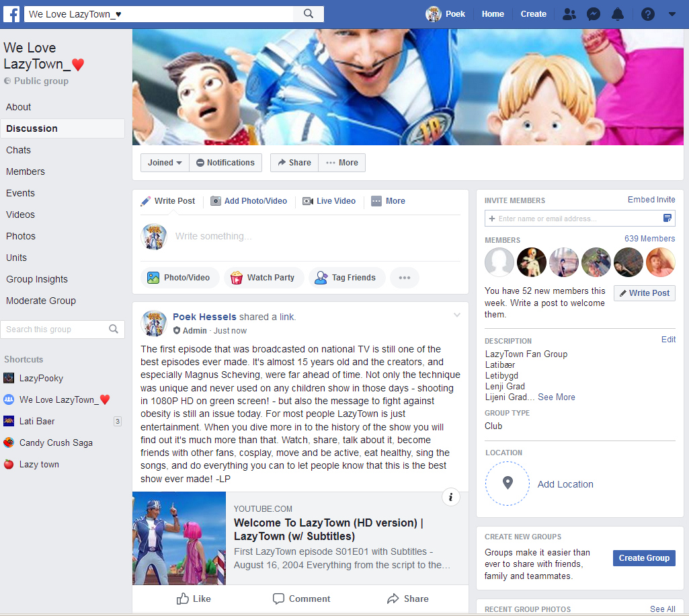Open the About section
The width and height of the screenshot is (689, 616).
(x=18, y=108)
